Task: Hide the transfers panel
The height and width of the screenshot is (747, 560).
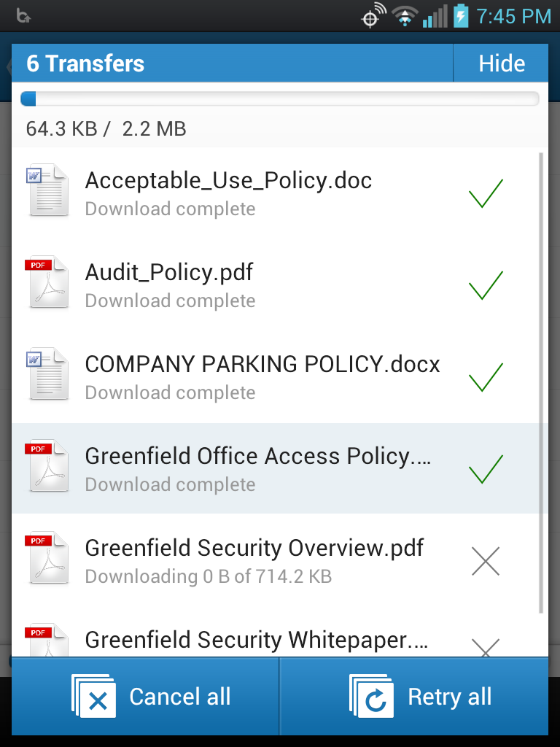Action: coord(501,63)
